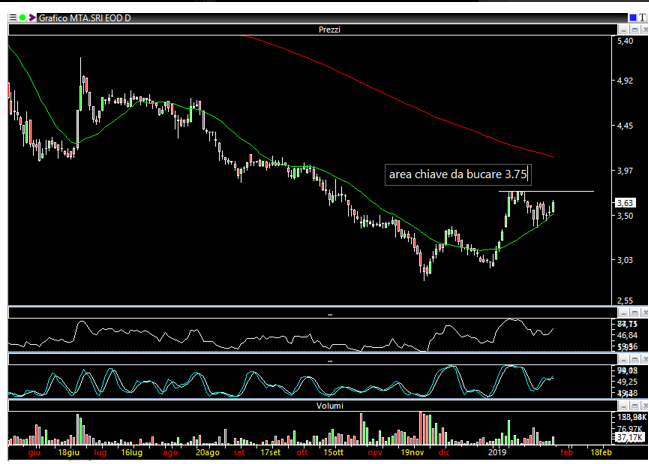Click the 3,03 price axis label
Image resolution: width=649 pixels, height=464 pixels.
625,260
